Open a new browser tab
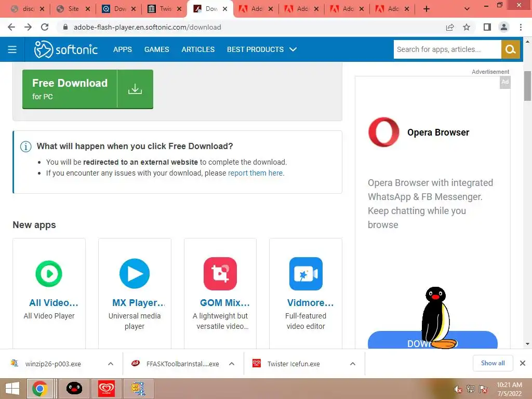The image size is (532, 399). pos(427,9)
